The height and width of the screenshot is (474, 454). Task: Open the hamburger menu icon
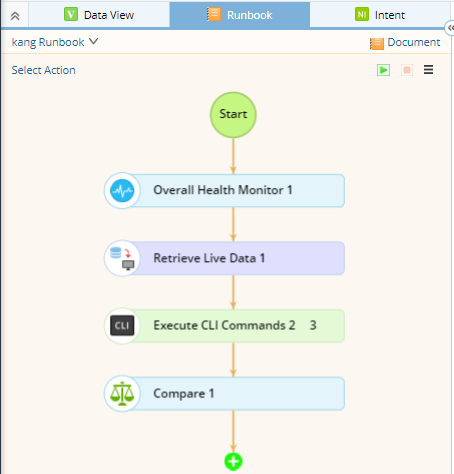(x=428, y=70)
